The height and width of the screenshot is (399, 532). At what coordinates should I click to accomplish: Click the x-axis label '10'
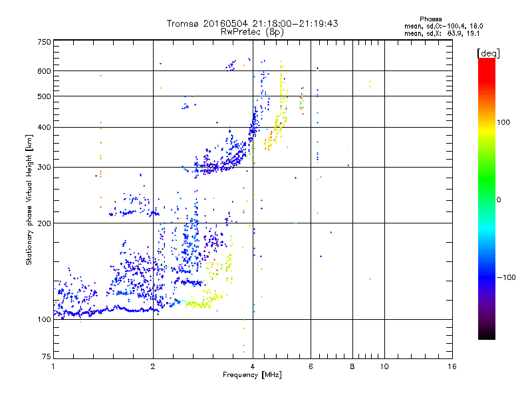tap(384, 366)
